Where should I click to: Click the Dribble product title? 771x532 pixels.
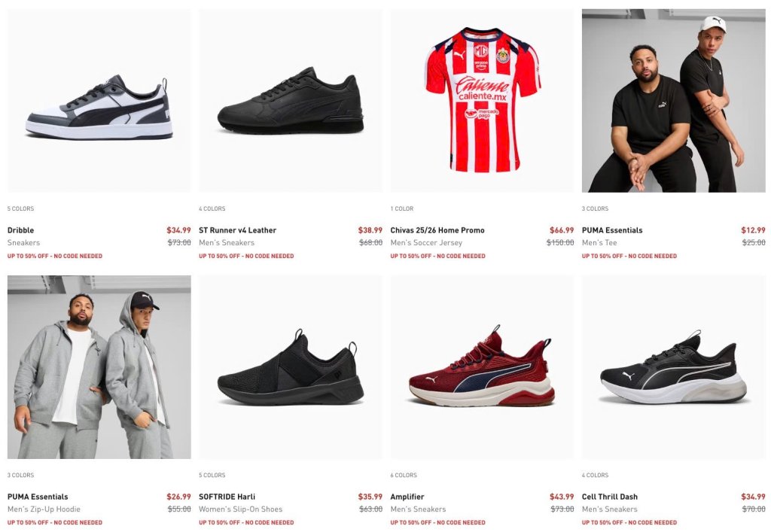pyautogui.click(x=20, y=230)
